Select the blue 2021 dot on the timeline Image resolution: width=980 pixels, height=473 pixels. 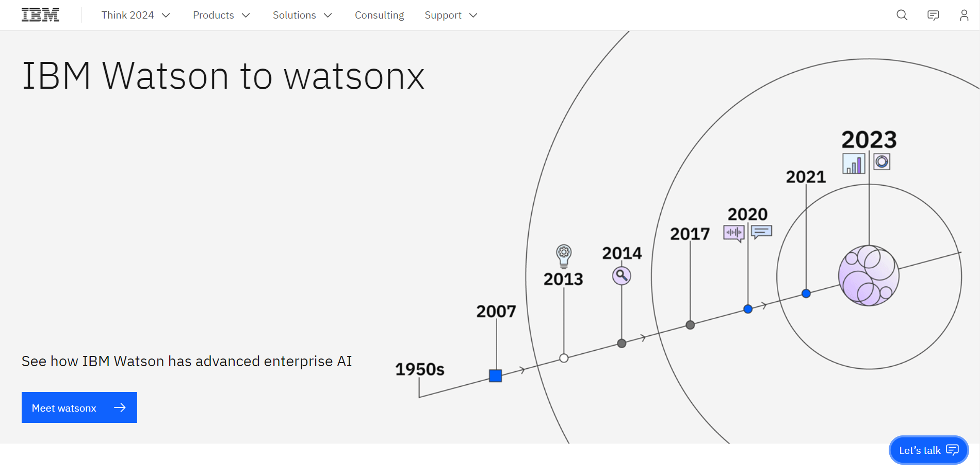pyautogui.click(x=806, y=293)
